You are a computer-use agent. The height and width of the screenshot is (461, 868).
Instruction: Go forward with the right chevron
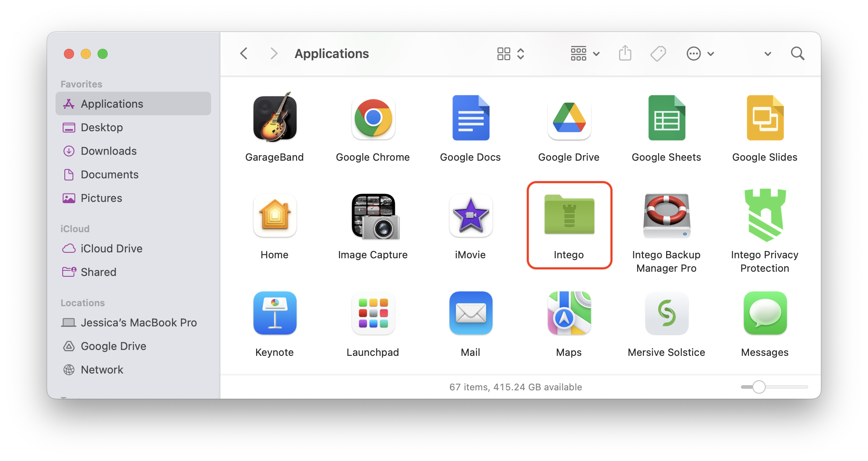[274, 53]
